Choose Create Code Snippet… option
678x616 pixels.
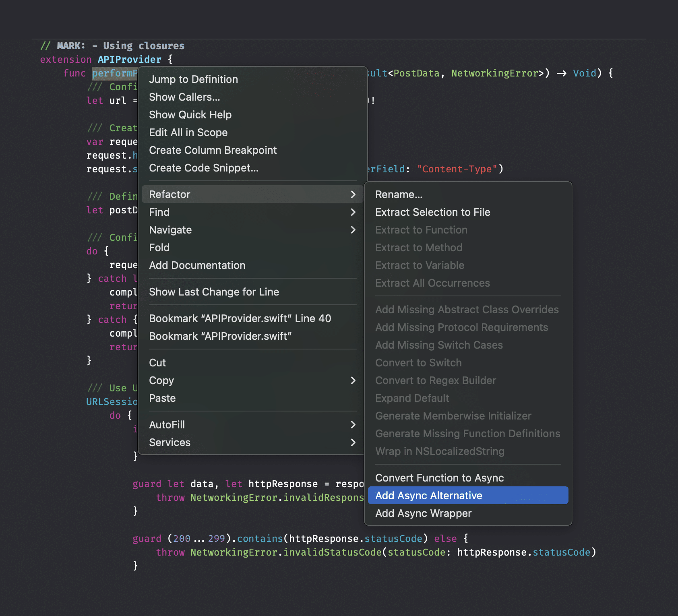click(203, 168)
